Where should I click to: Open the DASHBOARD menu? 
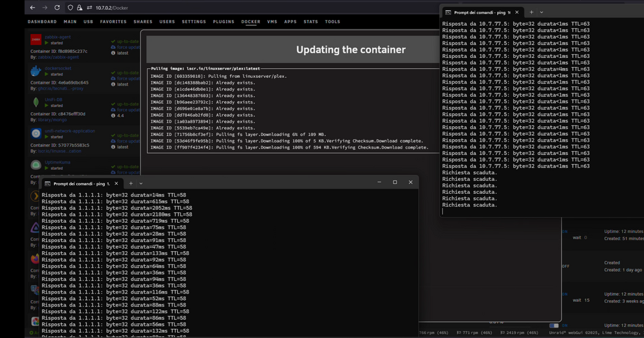pyautogui.click(x=43, y=22)
